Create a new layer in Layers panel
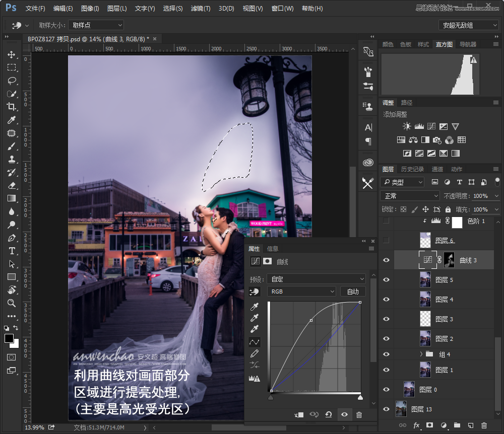Image resolution: width=504 pixels, height=434 pixels. click(x=471, y=425)
